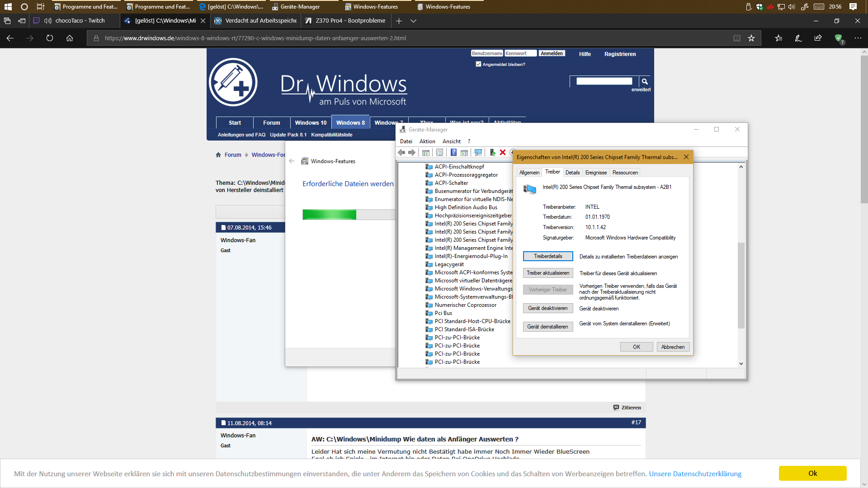Image resolution: width=868 pixels, height=488 pixels.
Task: Click the Dr. Windows search magnifier button
Action: 645,81
